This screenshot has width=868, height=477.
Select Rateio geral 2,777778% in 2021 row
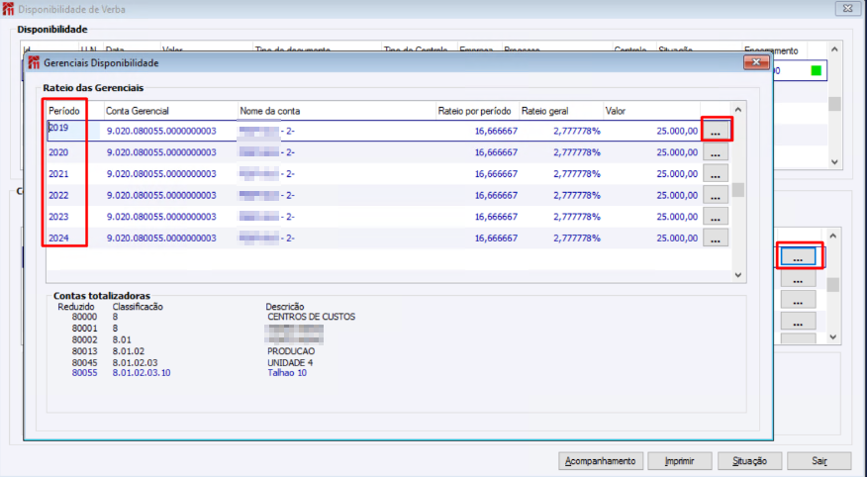click(x=577, y=174)
